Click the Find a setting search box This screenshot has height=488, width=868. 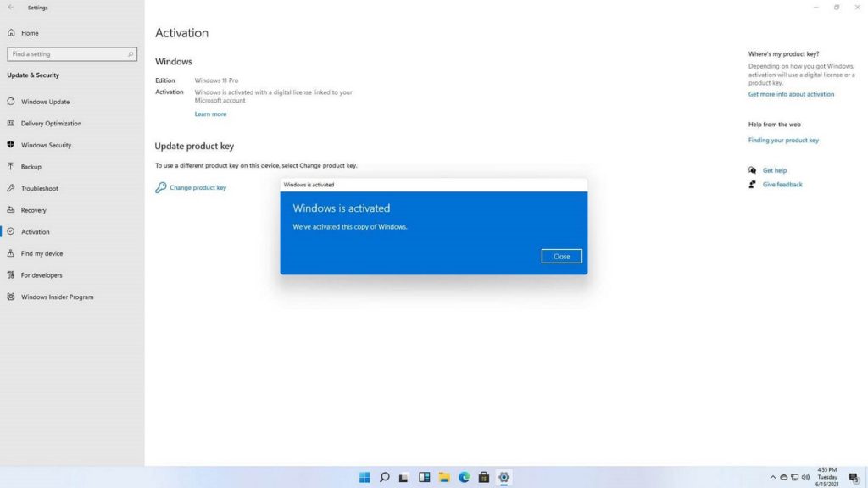pyautogui.click(x=71, y=54)
